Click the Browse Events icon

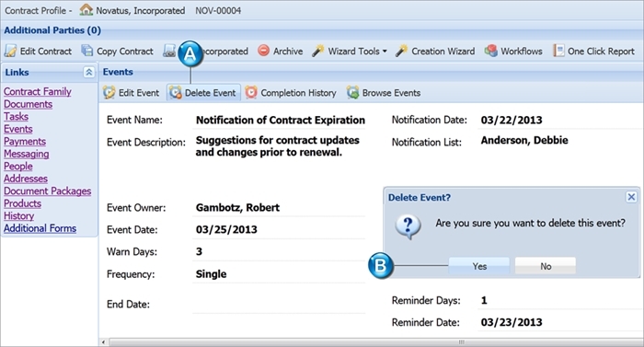point(352,93)
